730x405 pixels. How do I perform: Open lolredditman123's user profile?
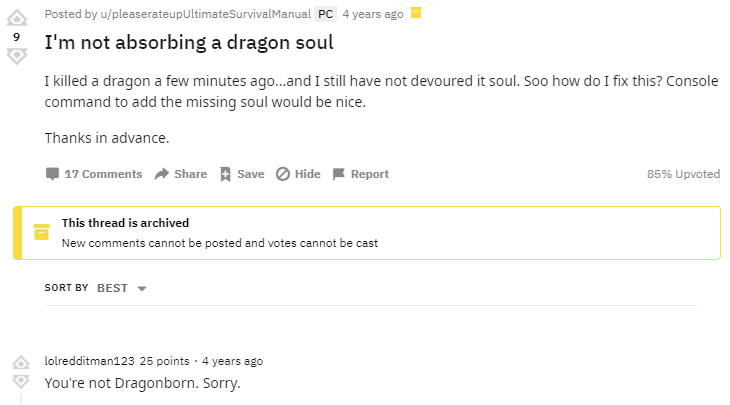[89, 361]
